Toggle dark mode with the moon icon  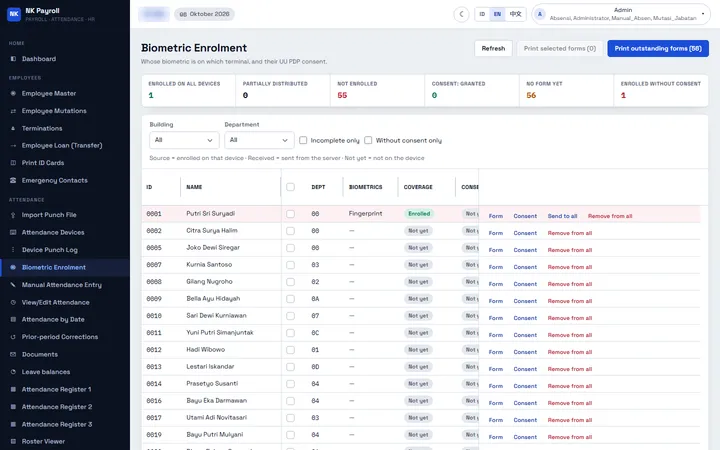point(461,14)
